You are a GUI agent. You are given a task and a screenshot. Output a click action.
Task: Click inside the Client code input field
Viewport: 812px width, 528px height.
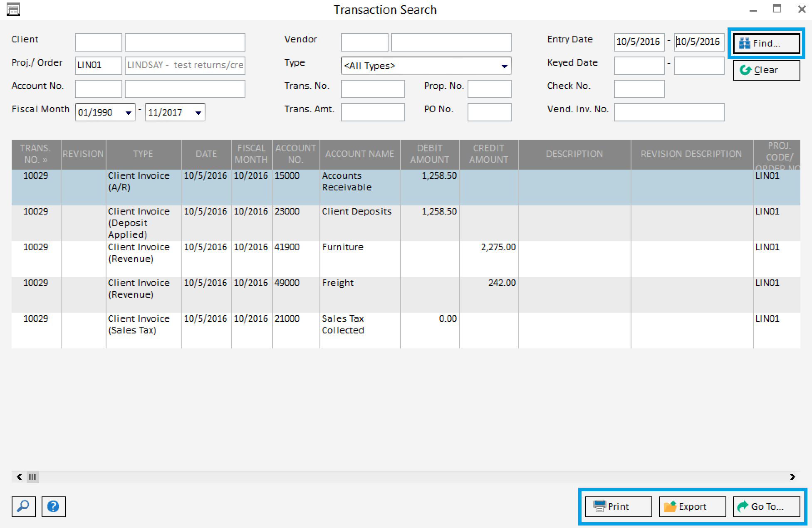point(98,42)
